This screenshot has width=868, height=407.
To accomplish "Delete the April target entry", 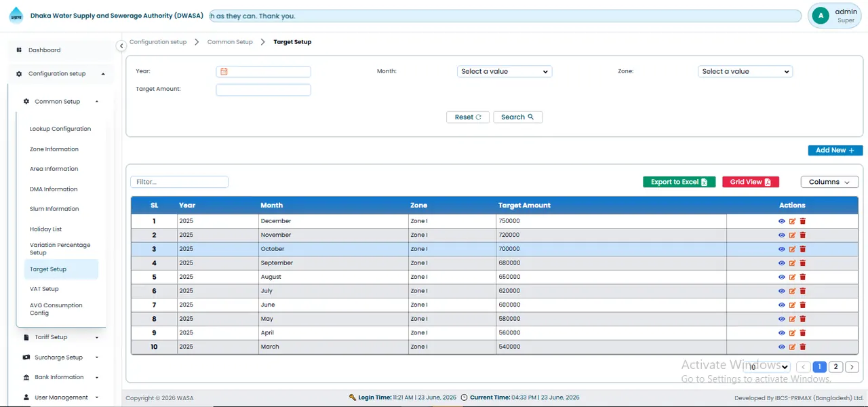I will click(x=803, y=333).
